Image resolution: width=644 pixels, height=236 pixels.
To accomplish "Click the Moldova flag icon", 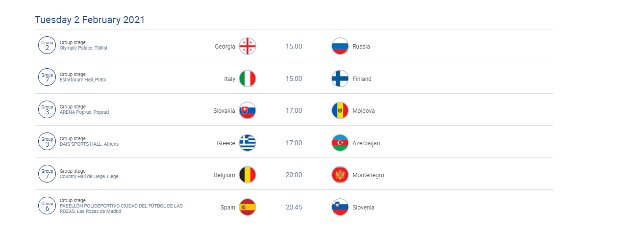I will coord(340,110).
